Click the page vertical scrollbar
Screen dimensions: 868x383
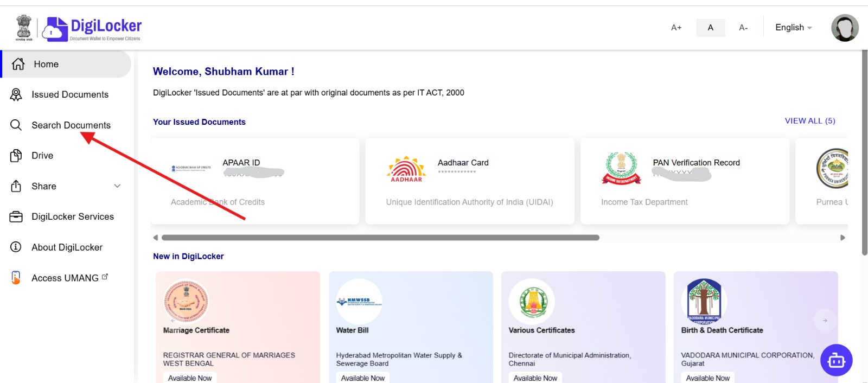864,153
